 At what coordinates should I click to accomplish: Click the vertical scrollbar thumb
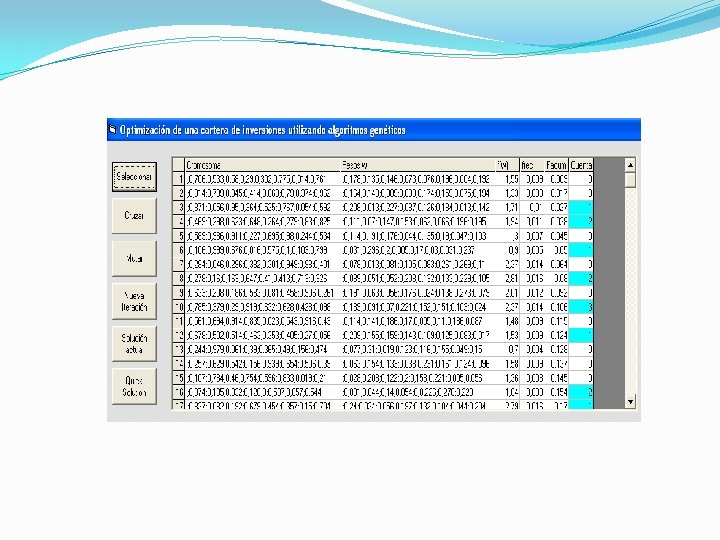(x=630, y=180)
